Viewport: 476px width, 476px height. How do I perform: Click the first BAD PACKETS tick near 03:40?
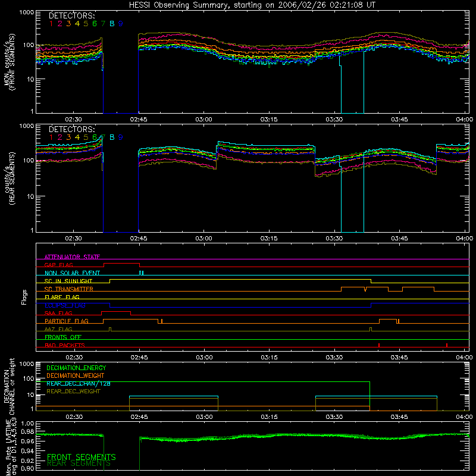[x=379, y=345]
